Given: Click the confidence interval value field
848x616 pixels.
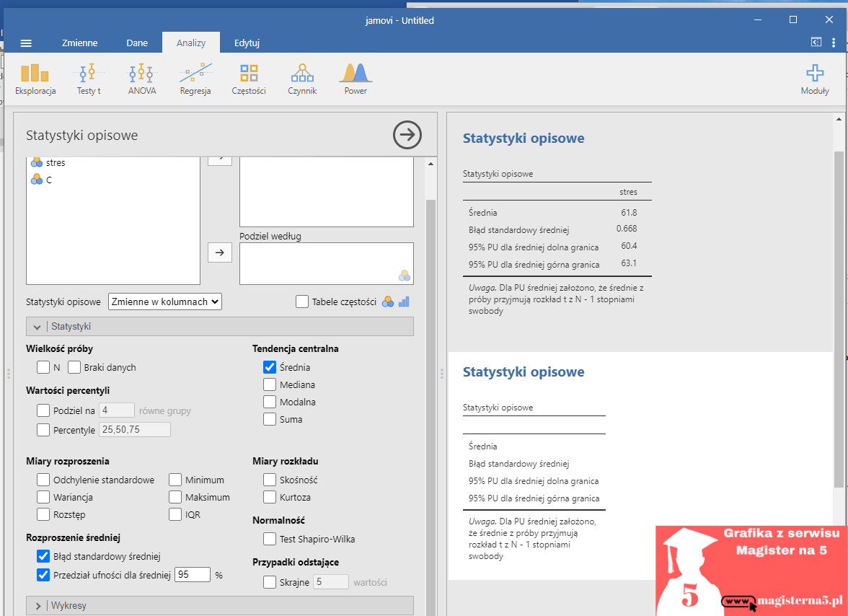Looking at the screenshot, I should coord(193,575).
